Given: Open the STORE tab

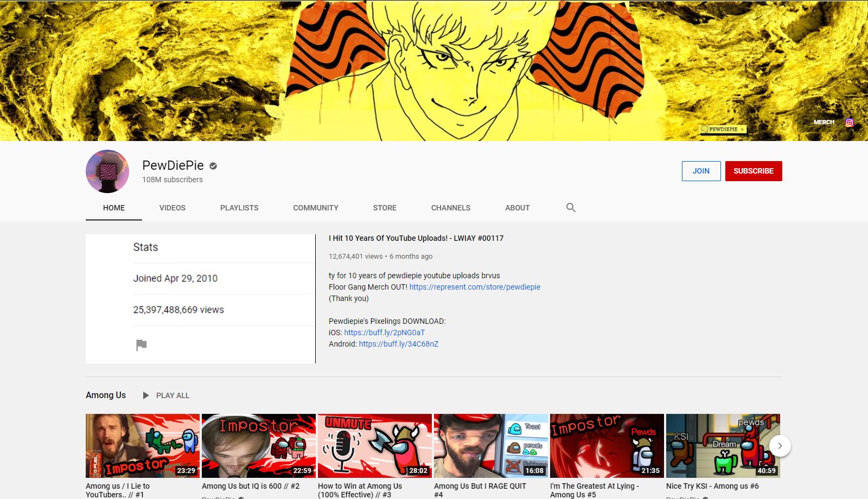Looking at the screenshot, I should [385, 208].
